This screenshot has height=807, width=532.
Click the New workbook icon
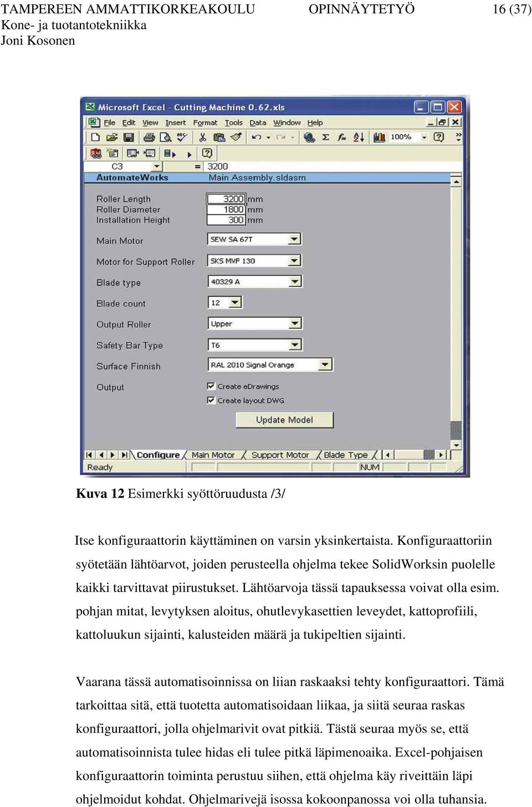point(95,137)
